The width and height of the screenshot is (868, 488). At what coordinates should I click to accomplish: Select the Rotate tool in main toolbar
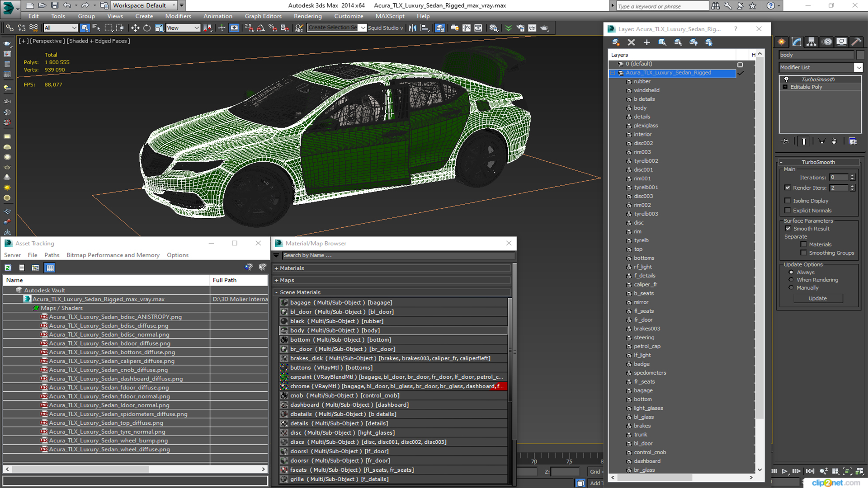pos(147,28)
